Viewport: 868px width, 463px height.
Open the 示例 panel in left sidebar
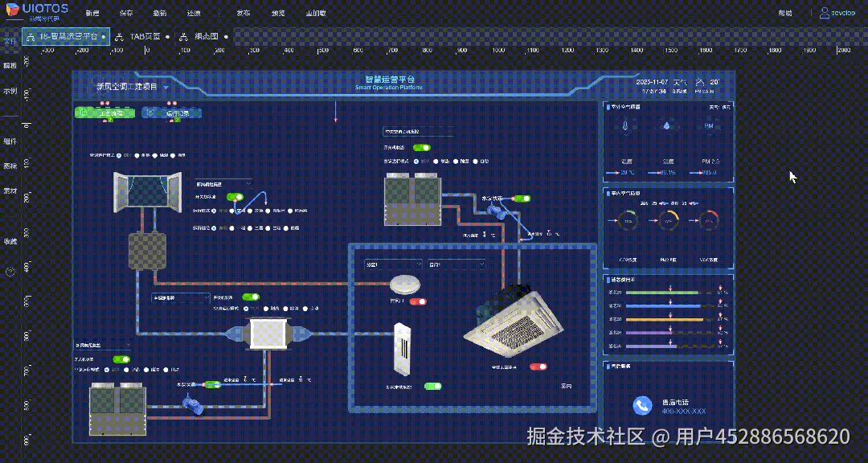click(x=10, y=91)
